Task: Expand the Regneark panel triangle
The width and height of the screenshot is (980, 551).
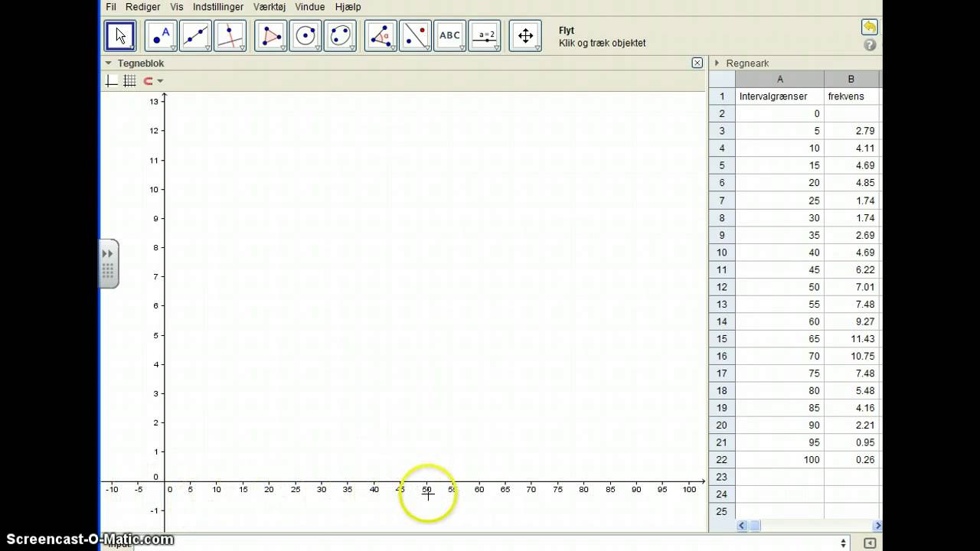Action: (x=717, y=64)
